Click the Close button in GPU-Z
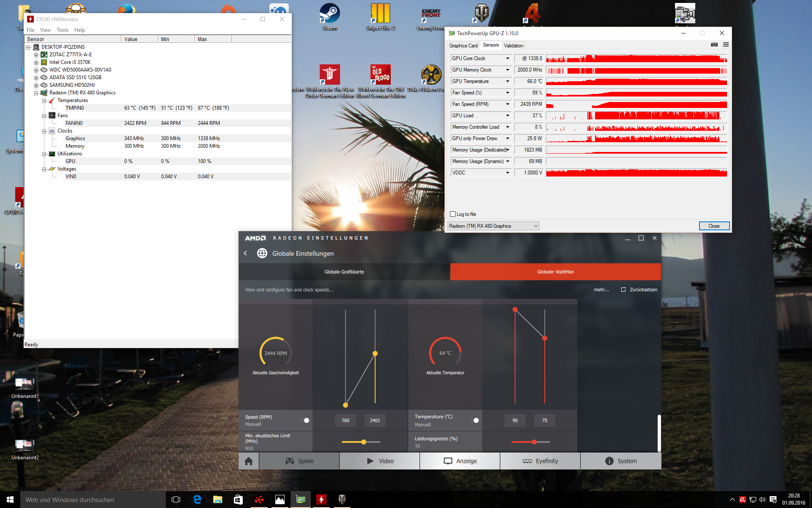The height and width of the screenshot is (508, 812). click(714, 226)
